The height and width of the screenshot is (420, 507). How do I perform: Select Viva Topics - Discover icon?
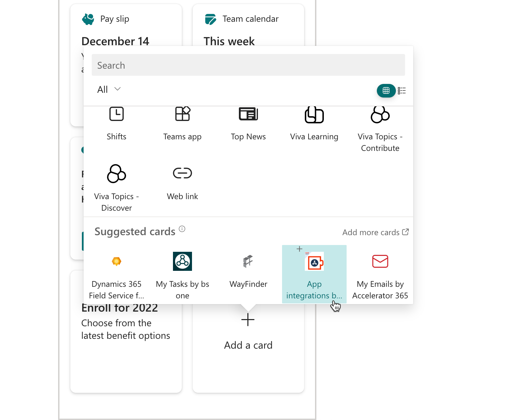(x=117, y=174)
